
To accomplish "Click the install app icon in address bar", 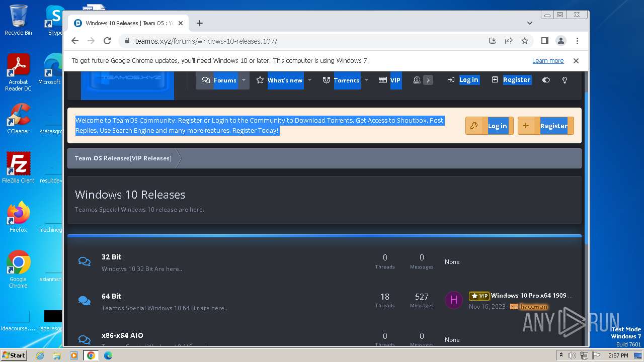I will click(493, 41).
